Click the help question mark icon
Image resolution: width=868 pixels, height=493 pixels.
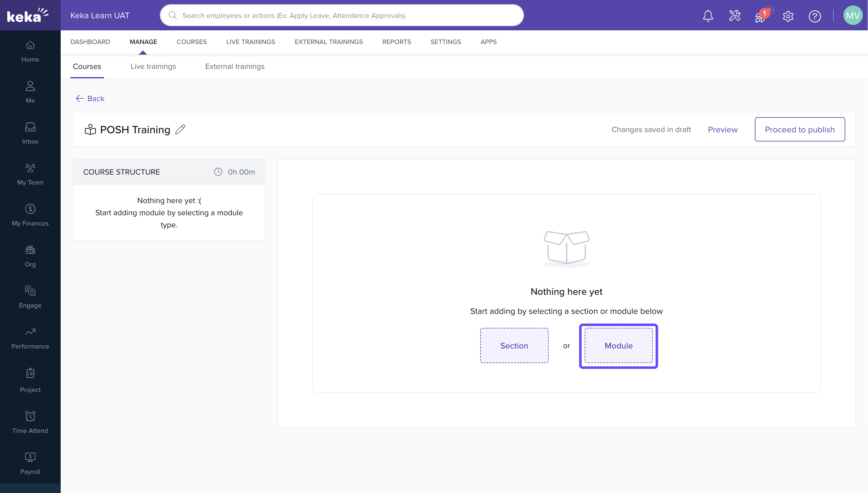coord(815,16)
